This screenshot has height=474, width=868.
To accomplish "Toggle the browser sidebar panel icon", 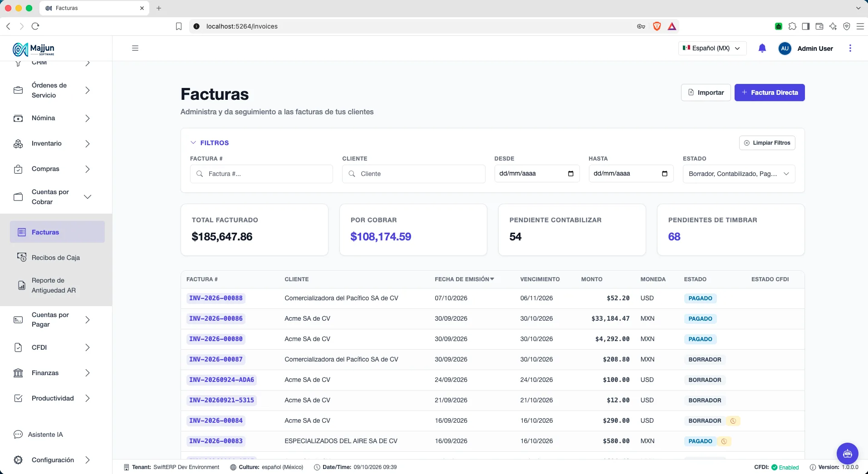I will point(806,26).
